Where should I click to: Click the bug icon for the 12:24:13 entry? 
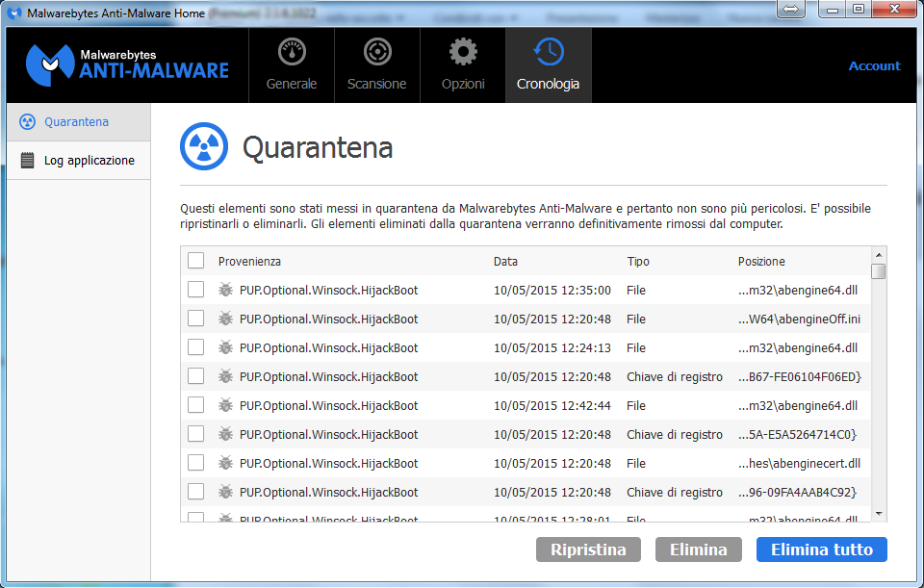(x=225, y=347)
